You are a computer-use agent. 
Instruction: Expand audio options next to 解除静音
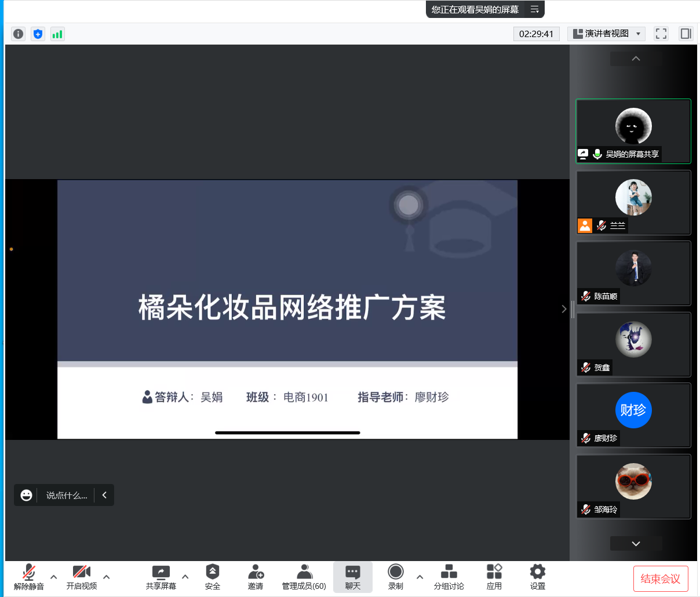coord(53,577)
